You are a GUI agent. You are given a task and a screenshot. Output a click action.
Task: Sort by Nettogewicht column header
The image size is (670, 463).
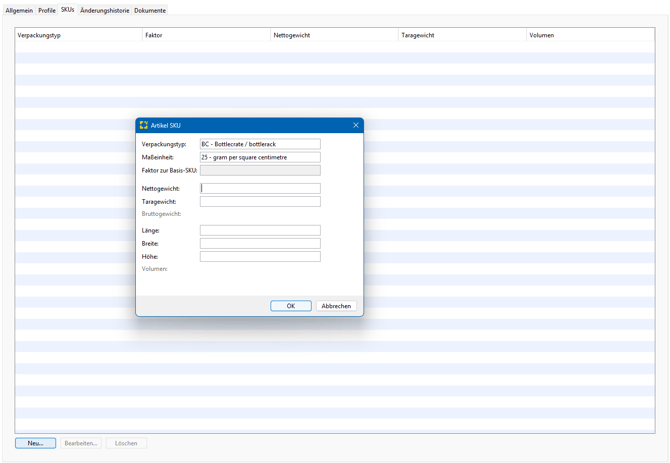pos(335,35)
